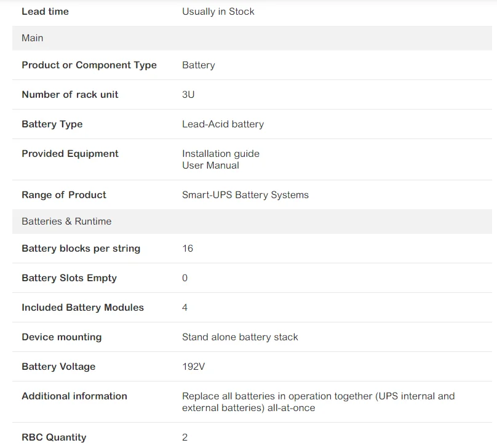Select Stand alone battery stack text

coord(240,337)
